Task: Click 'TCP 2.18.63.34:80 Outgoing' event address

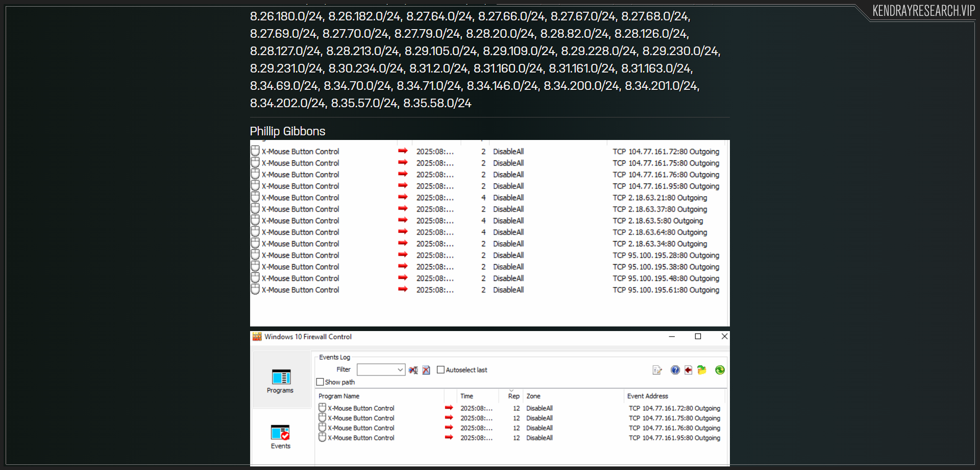Action: point(660,244)
